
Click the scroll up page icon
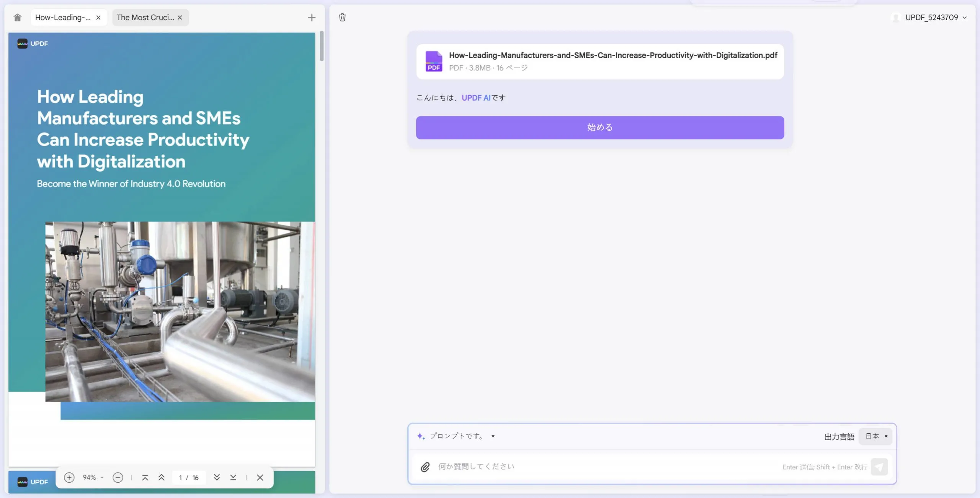click(x=160, y=478)
